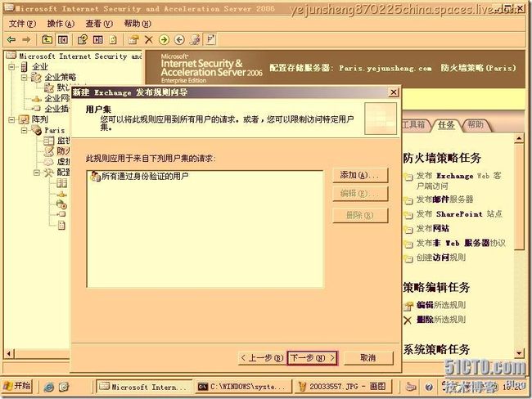This screenshot has width=532, height=399.
Task: Click the 企业 server icon in tree
Action: coord(25,67)
